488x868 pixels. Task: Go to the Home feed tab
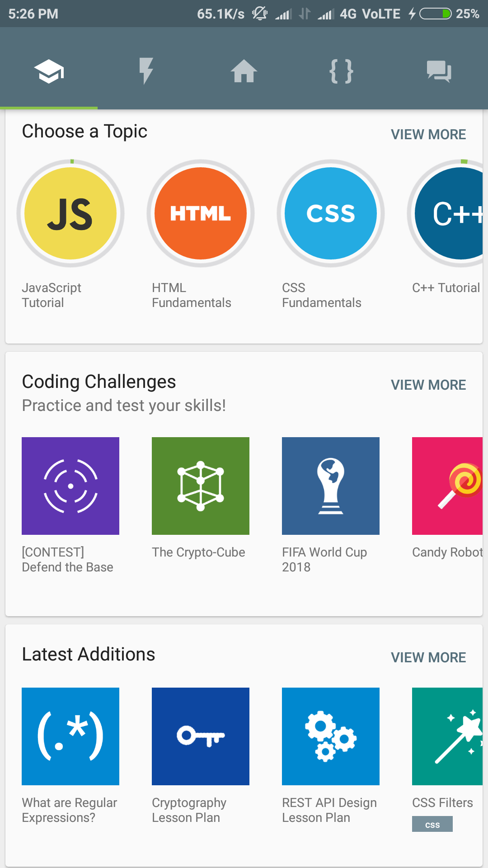pos(244,71)
